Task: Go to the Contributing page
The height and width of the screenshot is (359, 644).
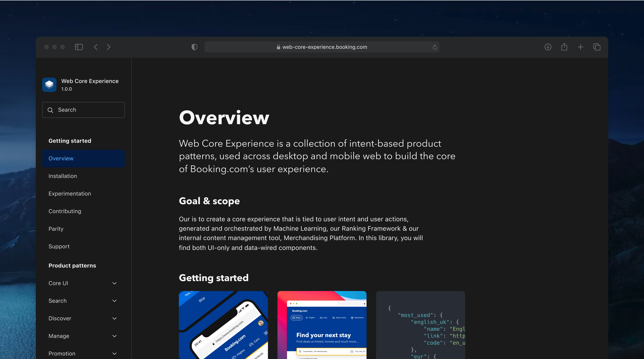Action: [x=65, y=211]
